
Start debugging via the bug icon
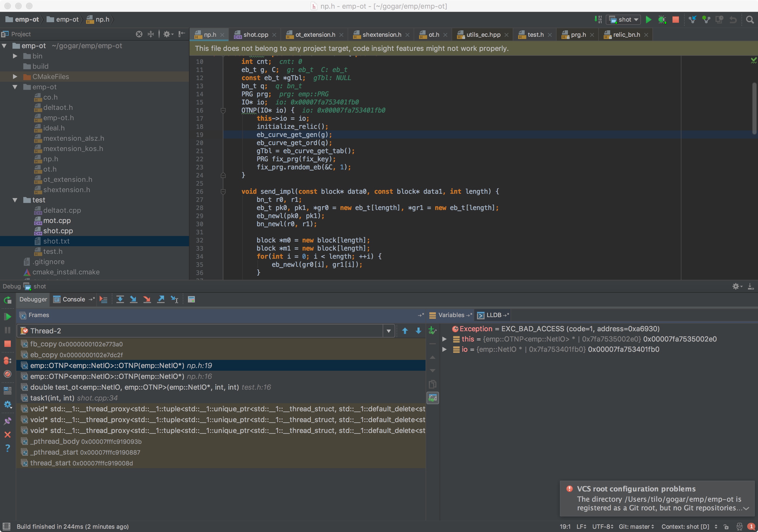(x=662, y=19)
